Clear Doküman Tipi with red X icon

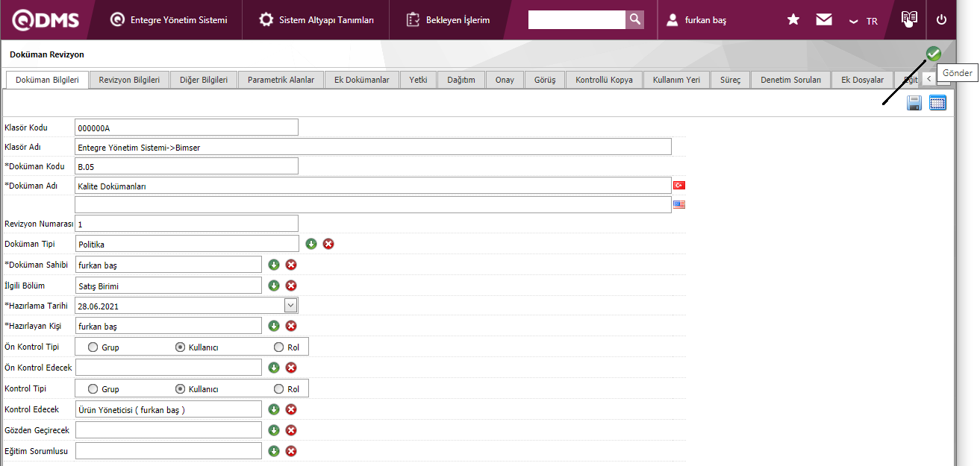pyautogui.click(x=328, y=244)
